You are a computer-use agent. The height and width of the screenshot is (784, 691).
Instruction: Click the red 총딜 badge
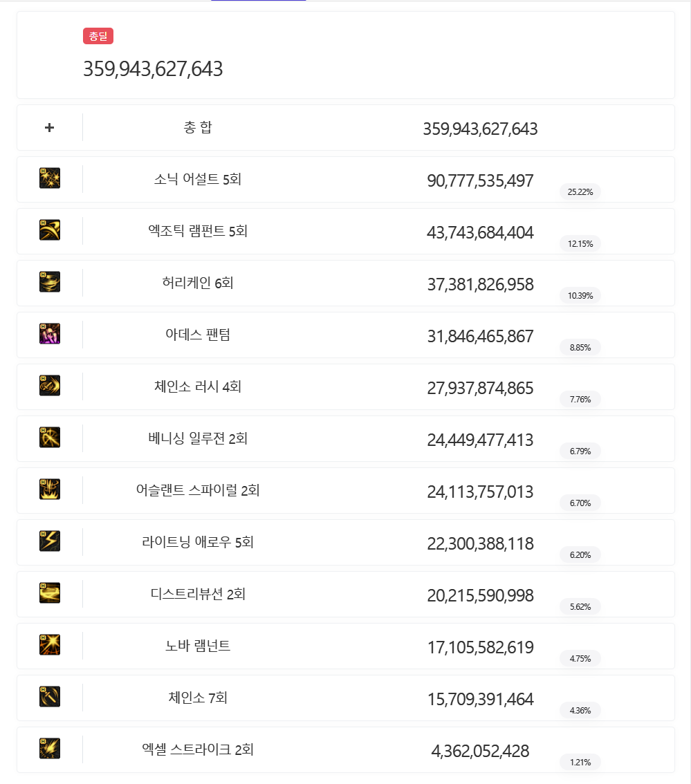pyautogui.click(x=98, y=36)
